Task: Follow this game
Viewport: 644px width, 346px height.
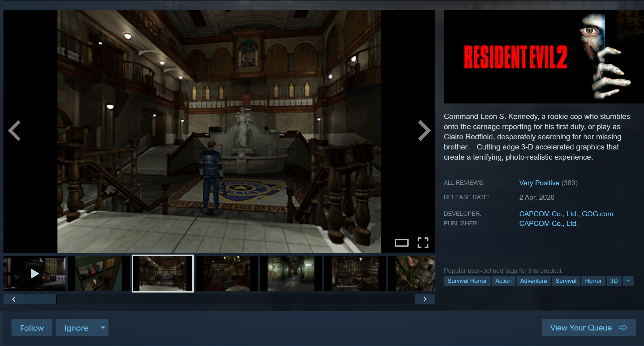Action: tap(32, 328)
